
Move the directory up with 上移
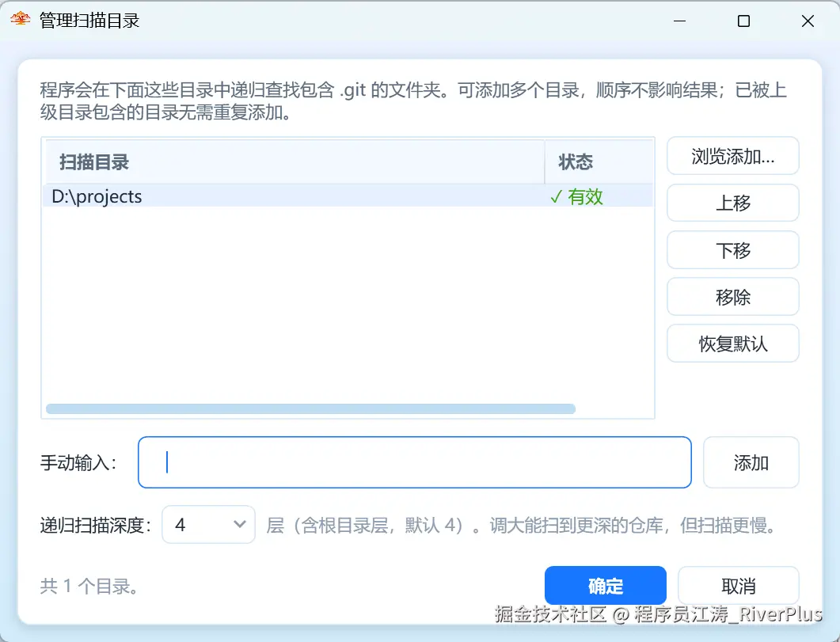tap(732, 203)
